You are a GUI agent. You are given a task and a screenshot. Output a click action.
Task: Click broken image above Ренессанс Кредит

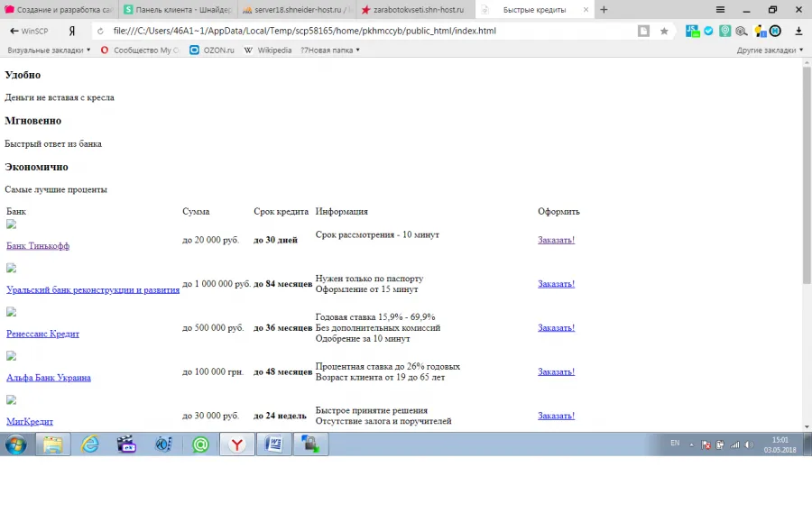pyautogui.click(x=12, y=312)
